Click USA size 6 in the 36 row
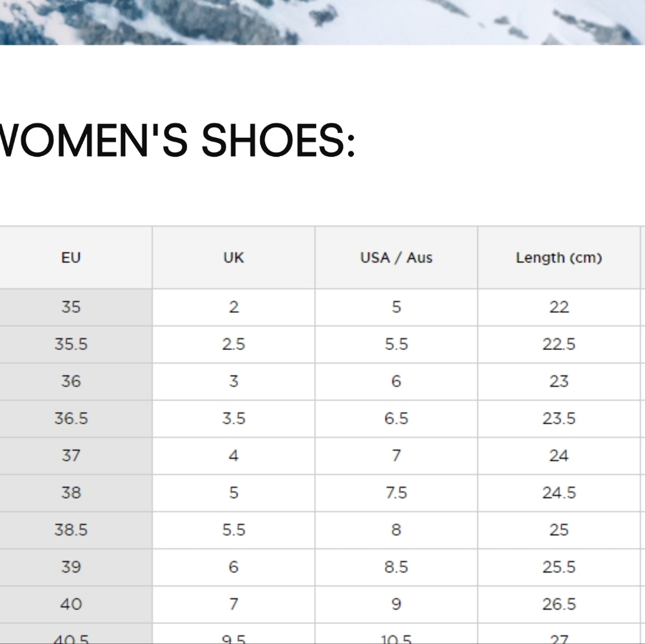This screenshot has width=645, height=644. click(396, 381)
